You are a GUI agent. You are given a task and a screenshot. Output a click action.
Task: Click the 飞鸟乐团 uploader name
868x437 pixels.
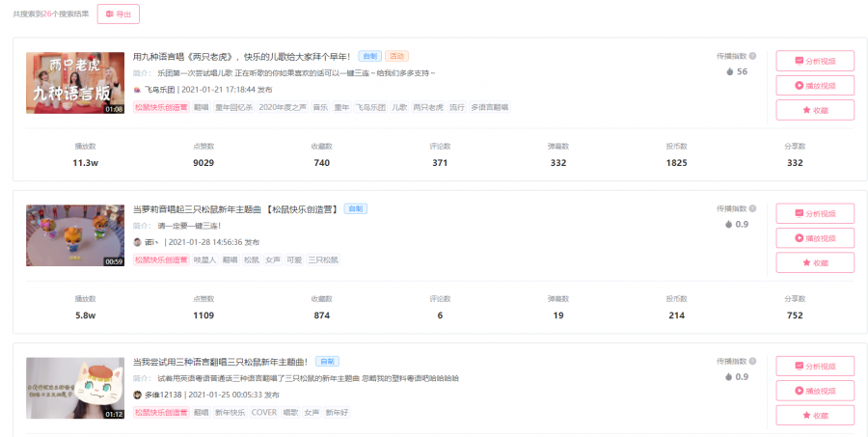coord(160,90)
